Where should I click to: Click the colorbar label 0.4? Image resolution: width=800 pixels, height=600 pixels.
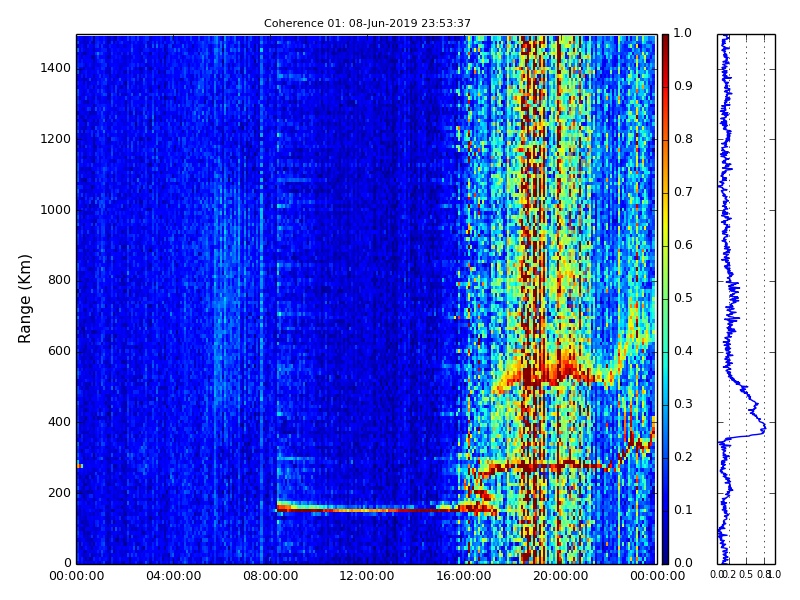coord(683,351)
